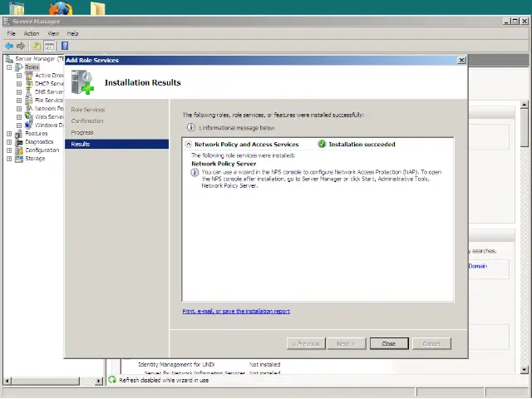Click the Up one level folder icon
The image size is (532, 399).
click(x=37, y=46)
